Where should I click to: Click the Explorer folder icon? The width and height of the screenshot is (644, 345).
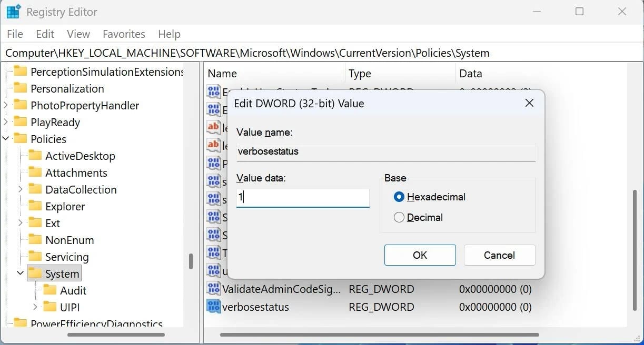35,206
